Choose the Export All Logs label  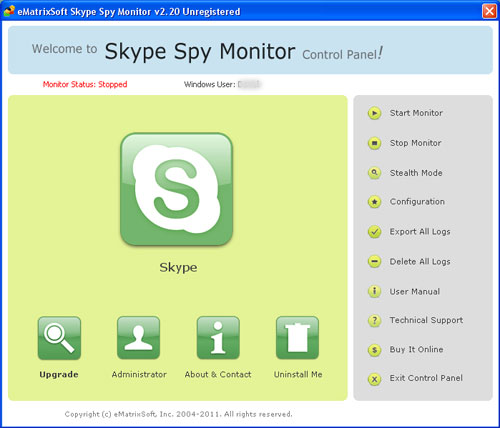coord(420,232)
